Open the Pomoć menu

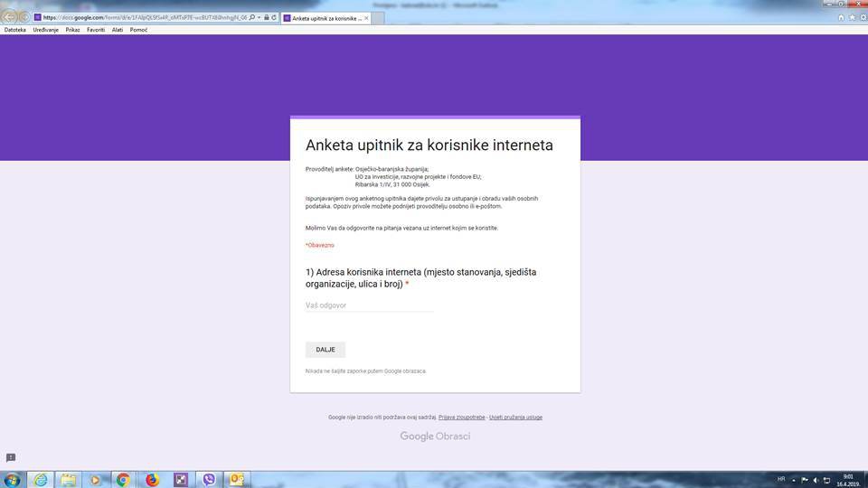(138, 30)
